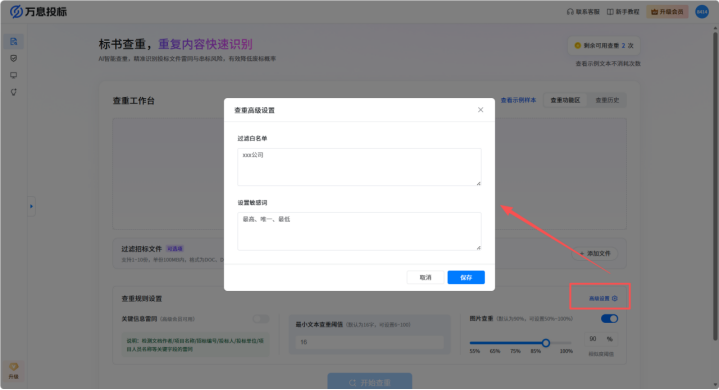Open 联系客服 customer service
Screen dimensions: 719x390
583,11
